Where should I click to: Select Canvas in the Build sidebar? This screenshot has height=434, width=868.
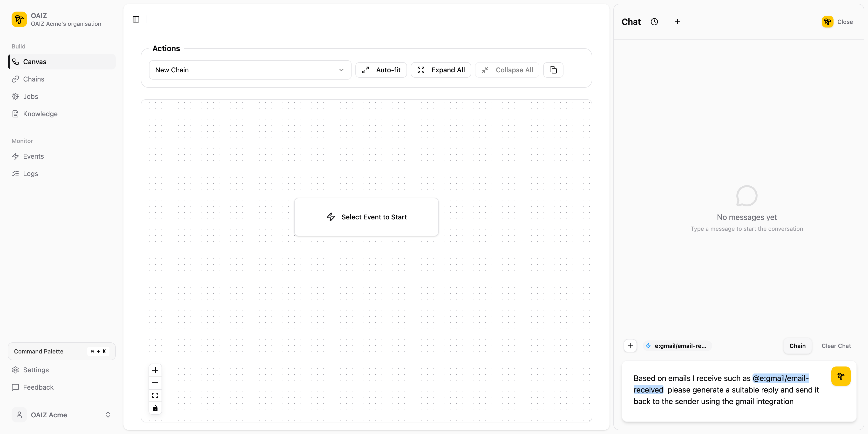(35, 62)
